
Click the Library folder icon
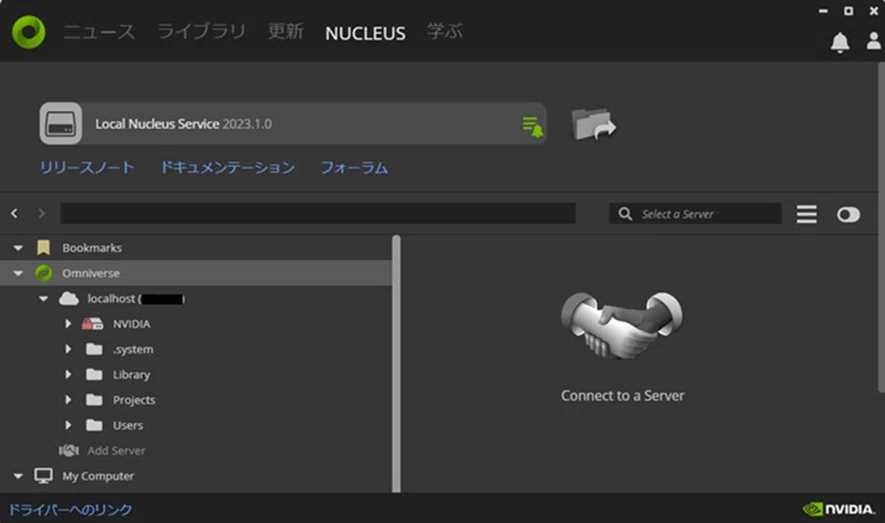point(94,374)
